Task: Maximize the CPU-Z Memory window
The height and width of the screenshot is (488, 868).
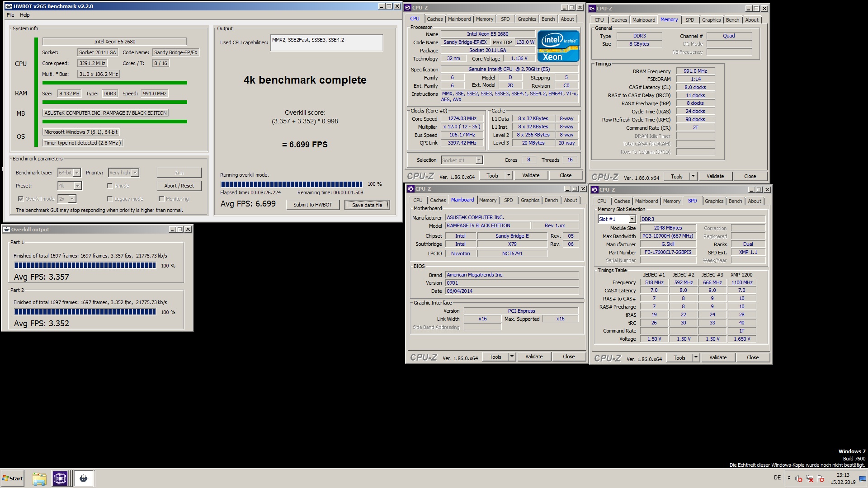Action: 756,9
